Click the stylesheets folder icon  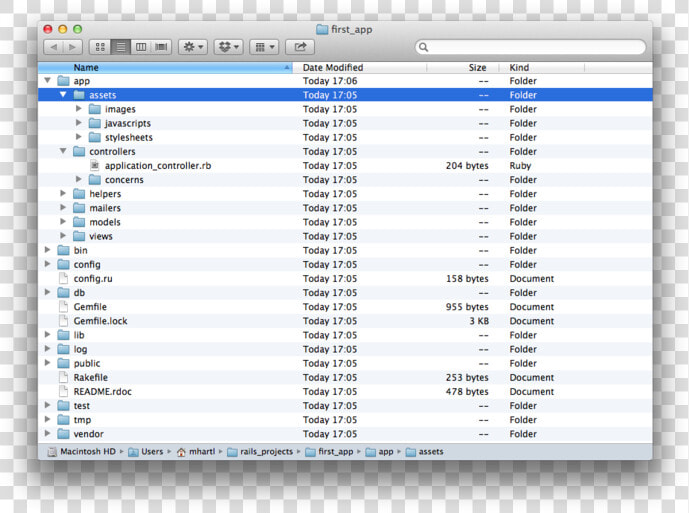click(x=95, y=137)
